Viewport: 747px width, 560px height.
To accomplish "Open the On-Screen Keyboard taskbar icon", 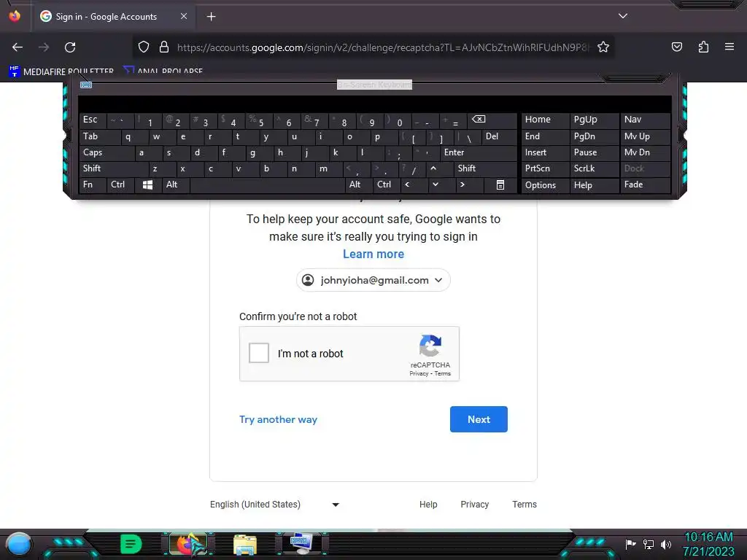I will pos(301,544).
